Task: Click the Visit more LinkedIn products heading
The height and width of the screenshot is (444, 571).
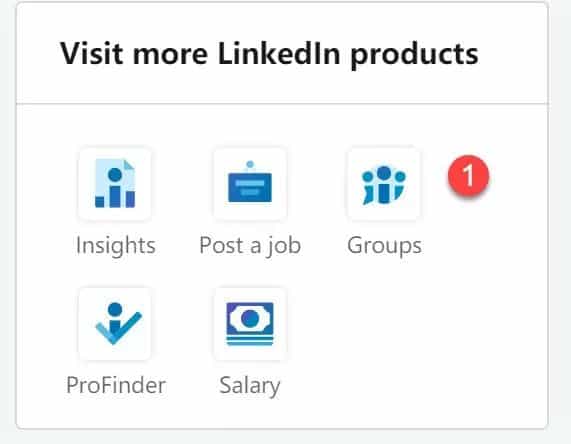Action: (x=269, y=54)
